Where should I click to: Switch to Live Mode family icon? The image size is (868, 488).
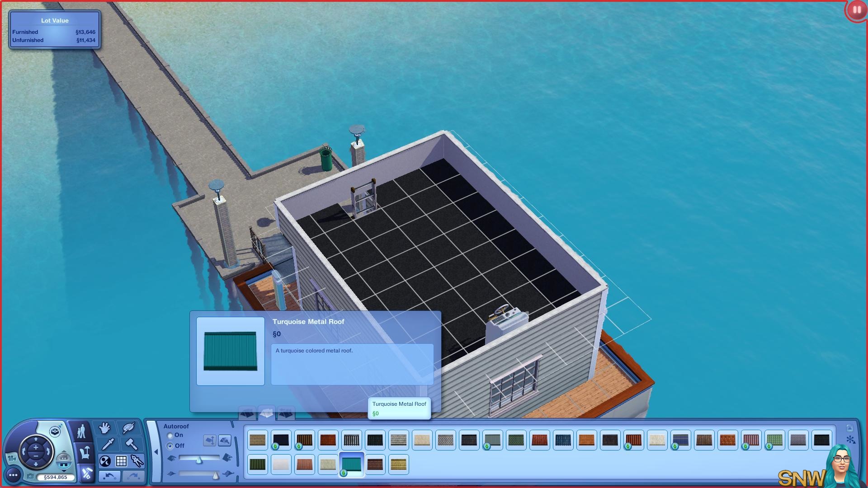click(x=81, y=432)
